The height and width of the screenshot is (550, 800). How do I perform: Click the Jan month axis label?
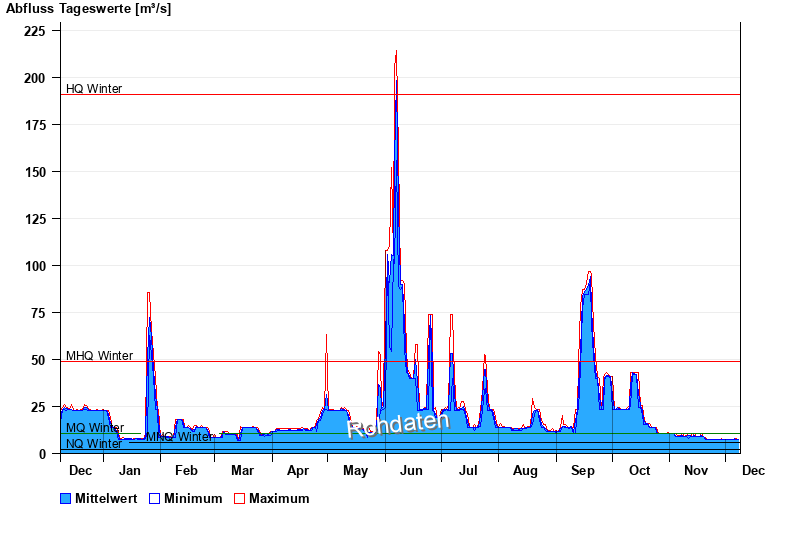129,470
